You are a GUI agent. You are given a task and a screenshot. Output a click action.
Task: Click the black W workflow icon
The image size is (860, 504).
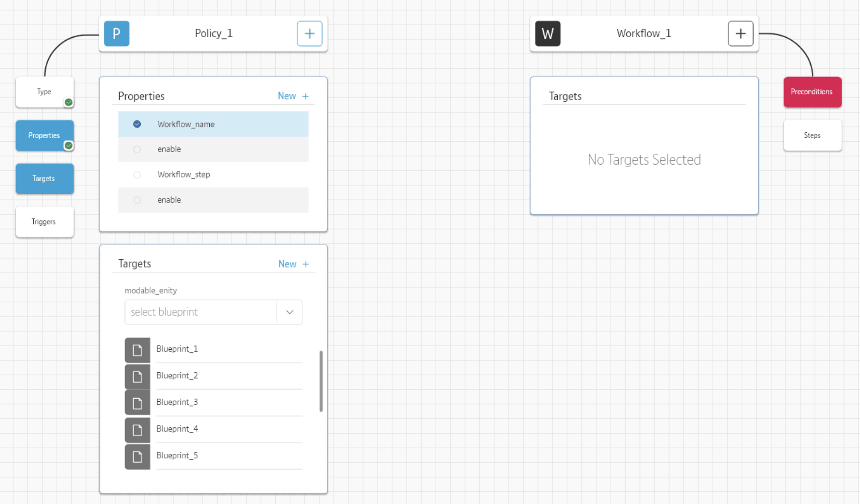click(x=547, y=34)
